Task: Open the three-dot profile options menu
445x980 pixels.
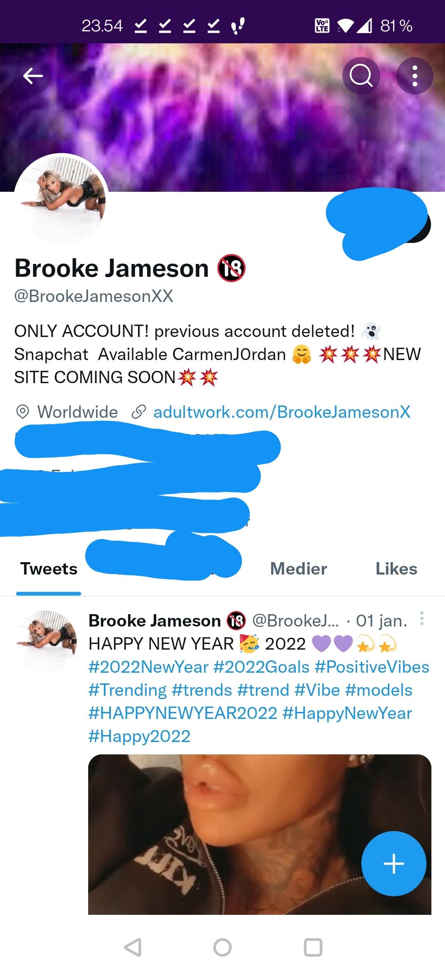Action: (415, 76)
